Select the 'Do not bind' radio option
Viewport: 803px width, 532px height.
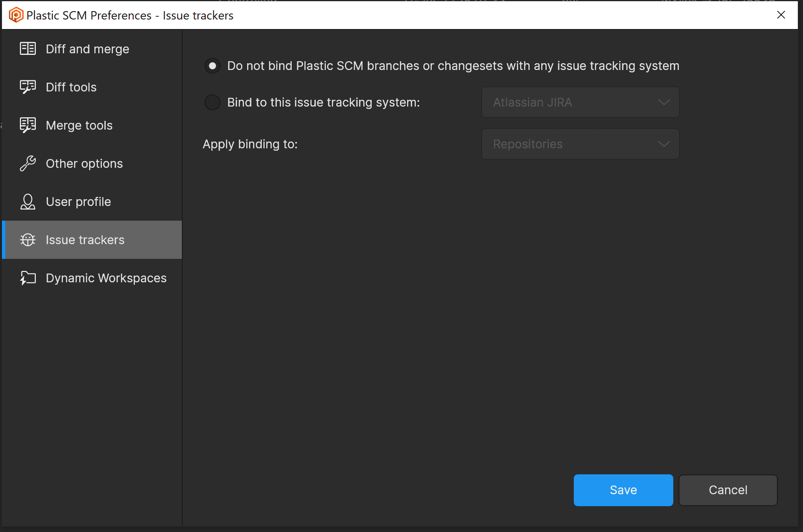[212, 66]
